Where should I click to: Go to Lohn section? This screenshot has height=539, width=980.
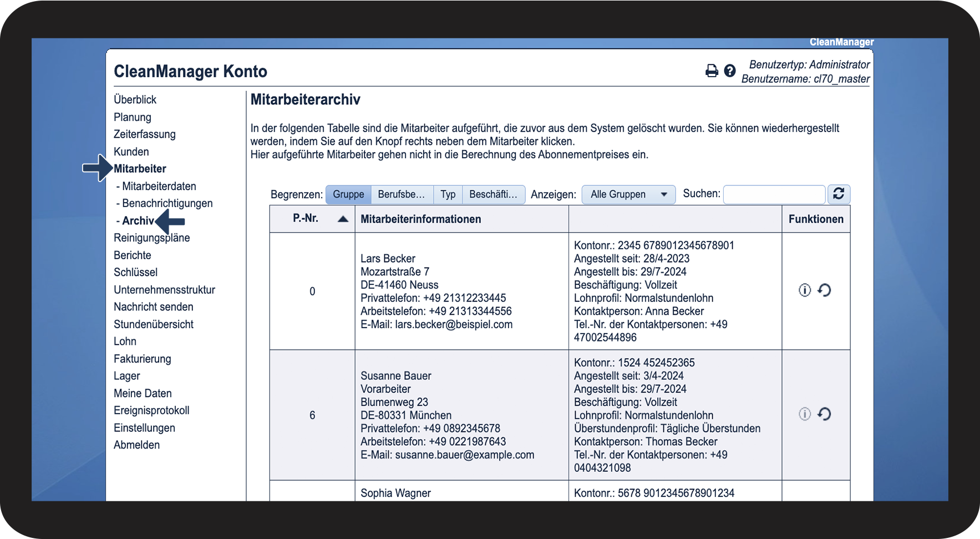pos(125,341)
